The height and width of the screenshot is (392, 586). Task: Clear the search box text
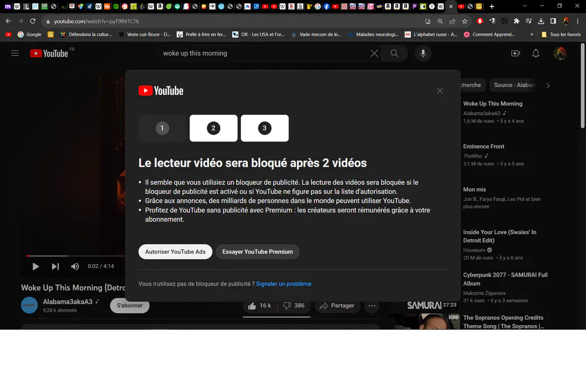coord(374,53)
